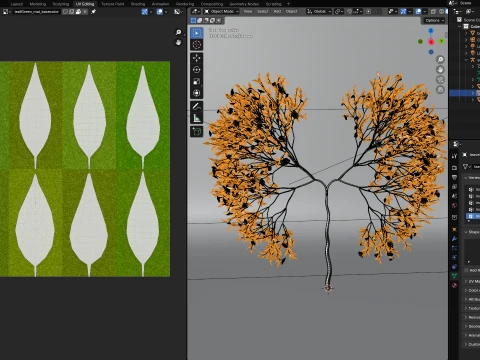The height and width of the screenshot is (360, 480).
Task: Collapse the Shape Keys panel
Action: click(x=472, y=232)
